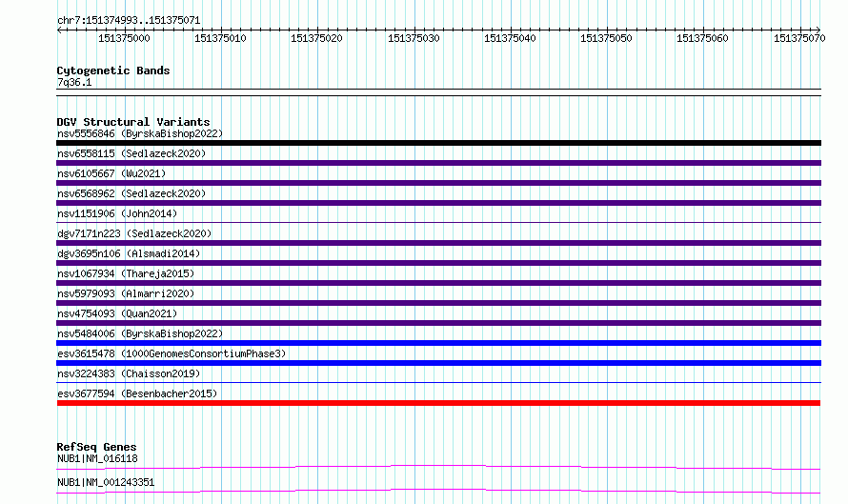Click the nsv5484006 (ByrskaBishop2022) label

point(139,333)
